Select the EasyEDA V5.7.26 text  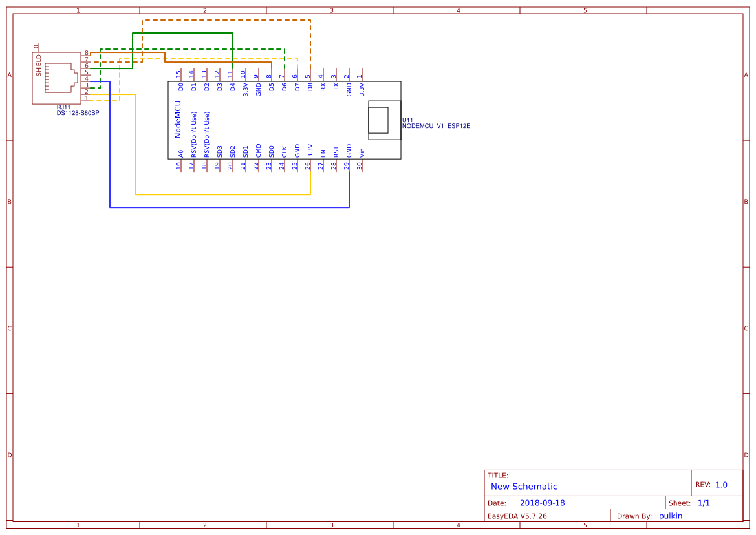click(517, 516)
